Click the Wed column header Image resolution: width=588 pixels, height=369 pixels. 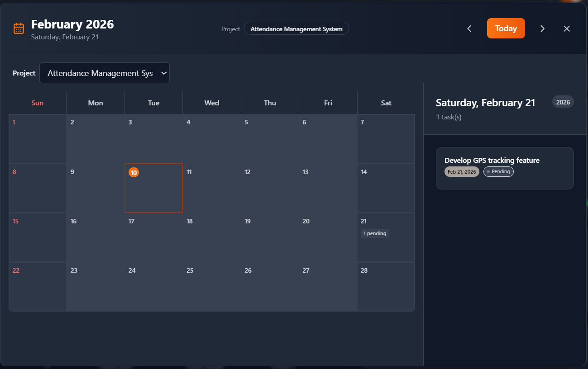[212, 103]
